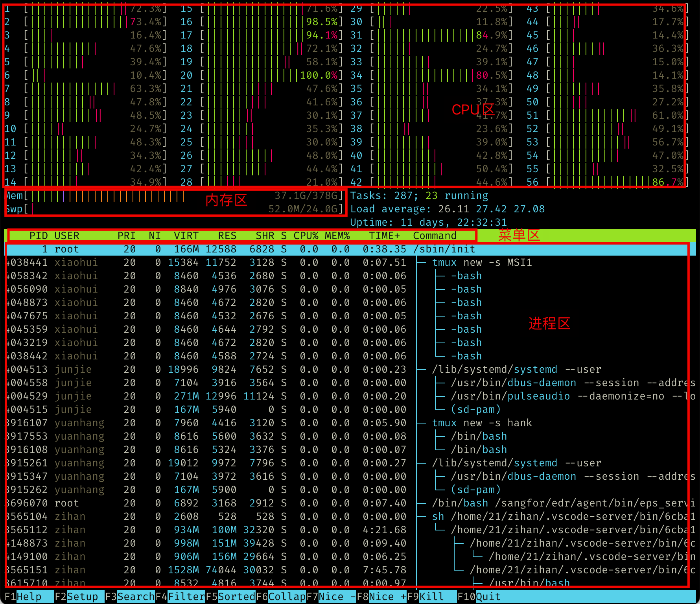Image resolution: width=700 pixels, height=604 pixels.
Task: Click the 37.1G/378G memory value
Action: (306, 195)
